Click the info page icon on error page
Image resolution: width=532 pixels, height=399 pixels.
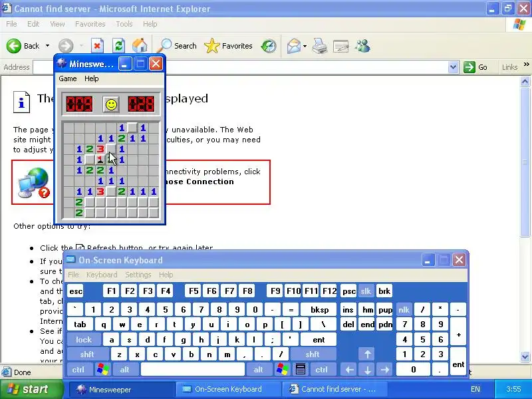pos(21,102)
